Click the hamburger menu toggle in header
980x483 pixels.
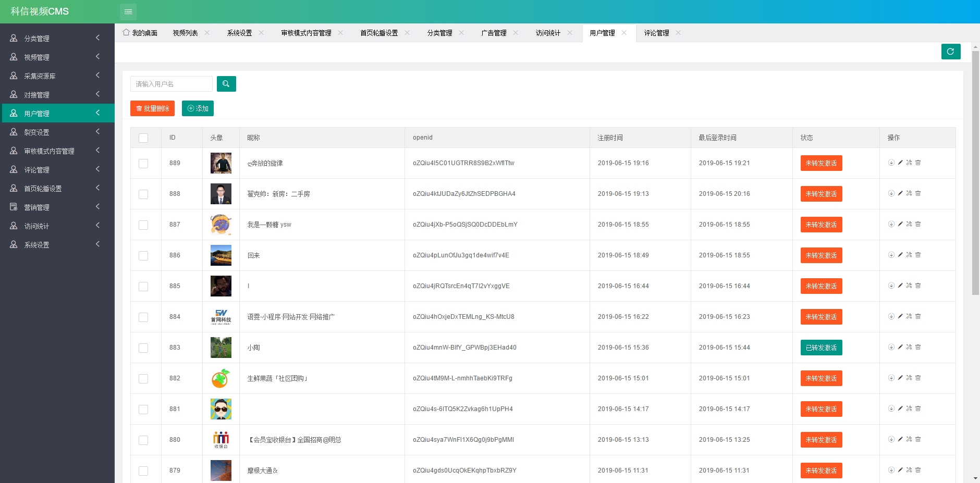[128, 11]
